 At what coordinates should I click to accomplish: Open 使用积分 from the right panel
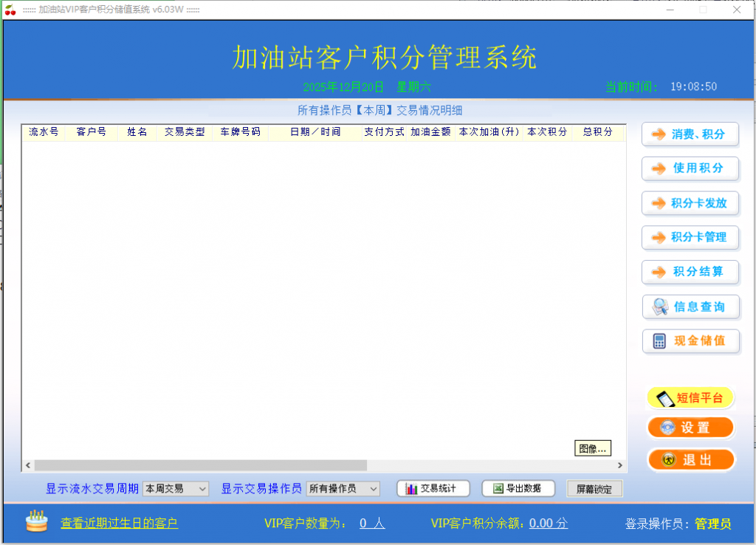point(690,168)
